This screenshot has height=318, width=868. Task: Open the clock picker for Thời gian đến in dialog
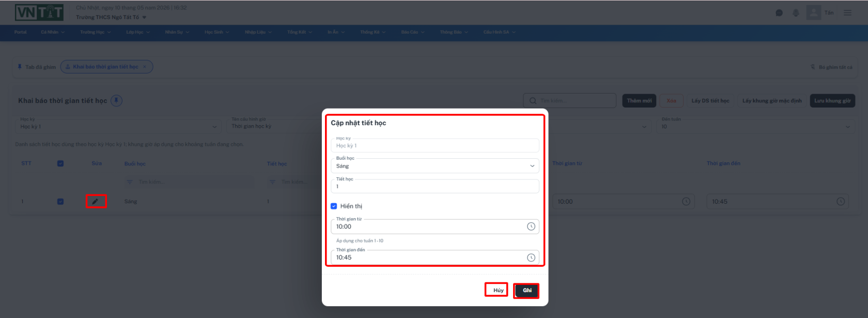(x=531, y=258)
